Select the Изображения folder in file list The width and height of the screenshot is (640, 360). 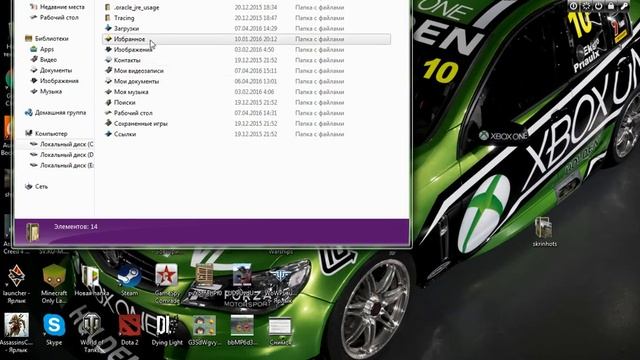pos(247,50)
